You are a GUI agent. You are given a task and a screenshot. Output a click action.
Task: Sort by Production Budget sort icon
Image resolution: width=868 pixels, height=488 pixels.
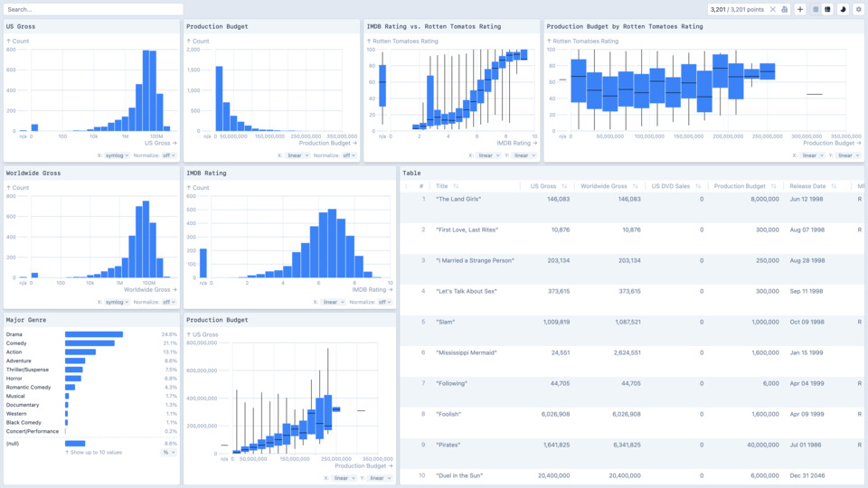point(774,186)
